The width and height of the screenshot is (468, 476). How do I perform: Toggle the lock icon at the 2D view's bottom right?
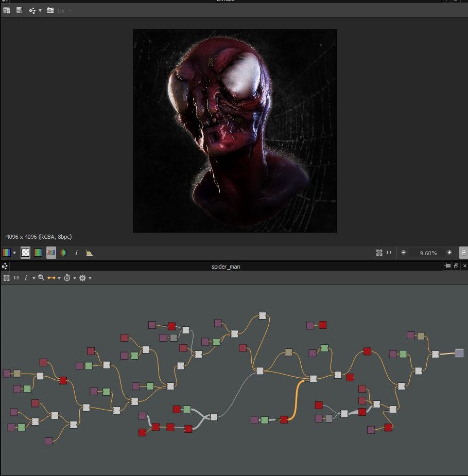point(463,253)
